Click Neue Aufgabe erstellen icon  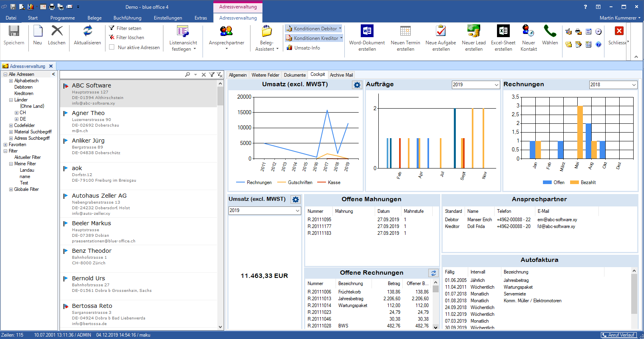441,32
